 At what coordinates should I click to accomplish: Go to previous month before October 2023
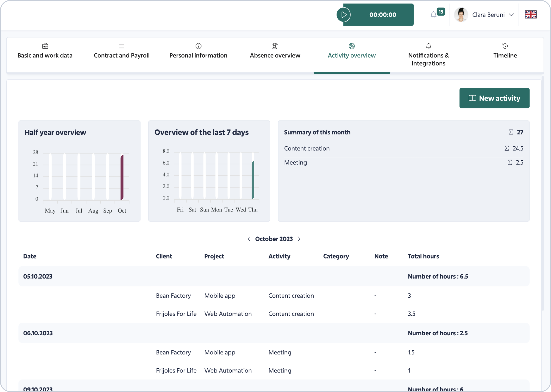(249, 239)
